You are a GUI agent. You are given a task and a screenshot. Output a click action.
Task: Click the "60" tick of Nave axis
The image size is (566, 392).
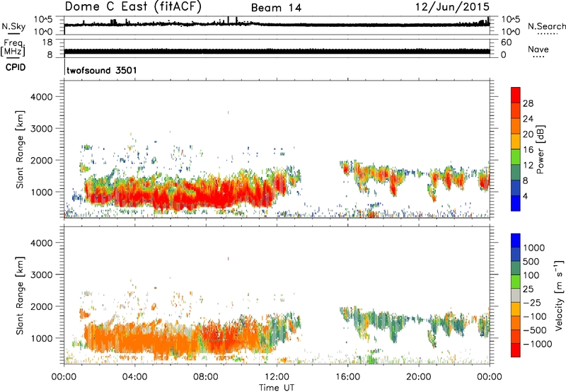507,42
